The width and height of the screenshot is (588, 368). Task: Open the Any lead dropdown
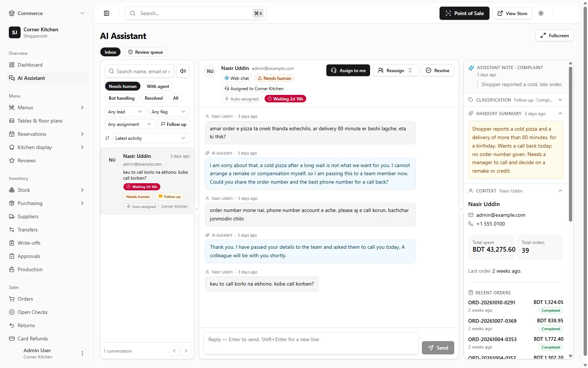tap(125, 112)
